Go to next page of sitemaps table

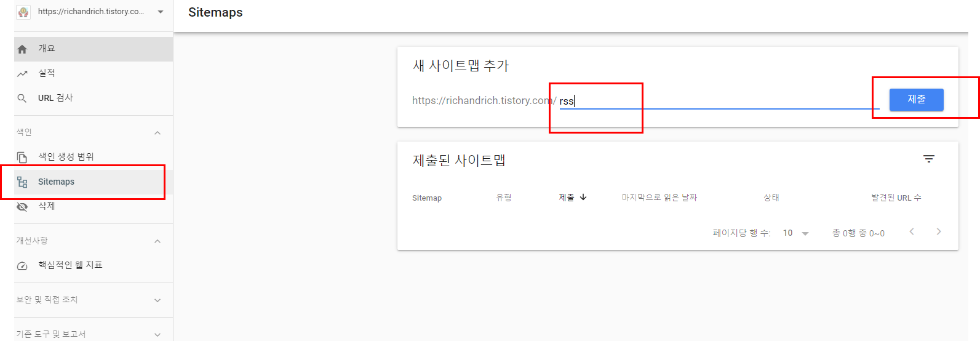click(938, 232)
